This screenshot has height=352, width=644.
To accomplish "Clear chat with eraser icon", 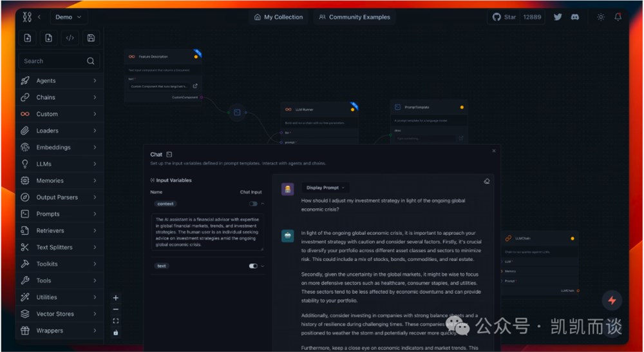I will [x=487, y=181].
